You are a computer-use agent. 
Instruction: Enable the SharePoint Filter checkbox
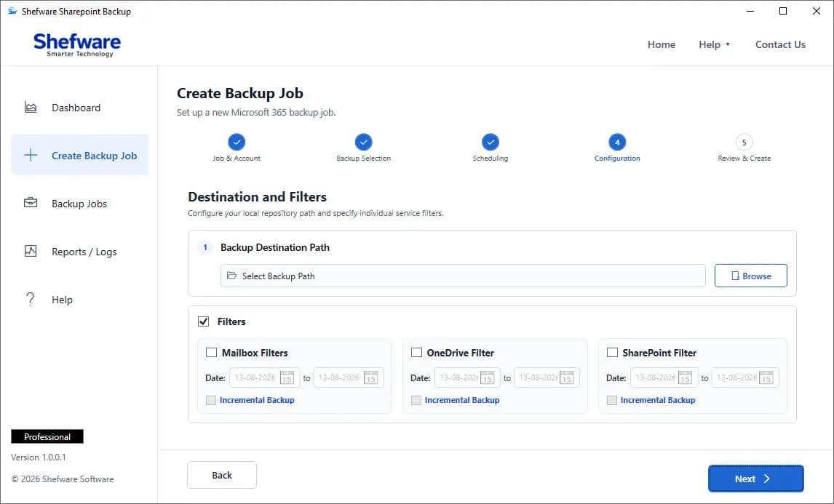click(612, 353)
